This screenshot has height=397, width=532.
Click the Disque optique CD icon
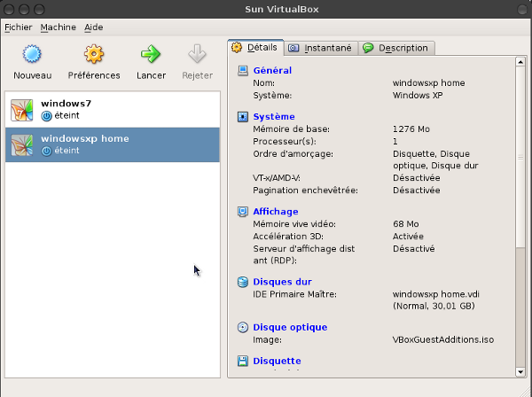click(243, 328)
